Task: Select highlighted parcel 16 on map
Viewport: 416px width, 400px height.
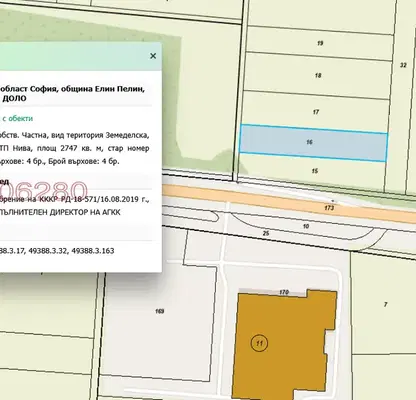Action: click(x=313, y=143)
